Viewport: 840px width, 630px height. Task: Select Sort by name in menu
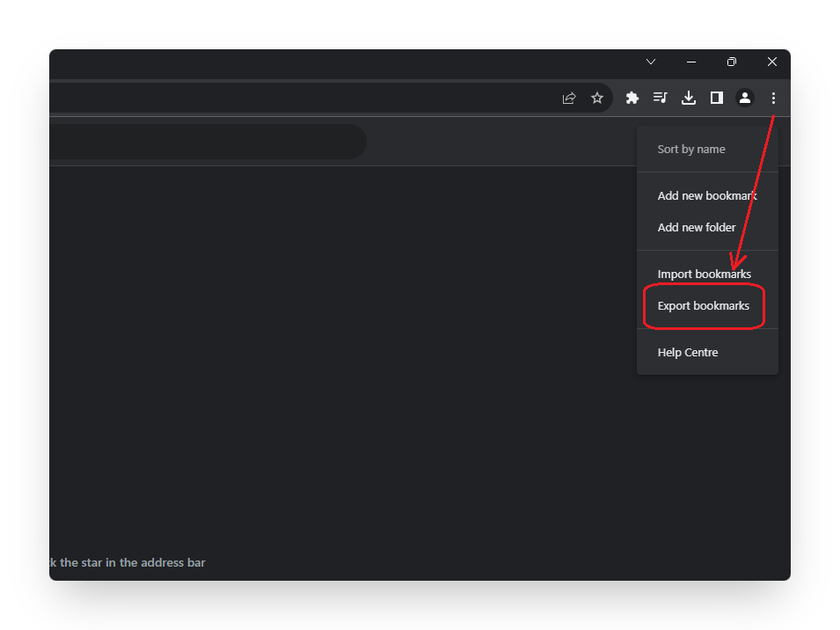691,150
